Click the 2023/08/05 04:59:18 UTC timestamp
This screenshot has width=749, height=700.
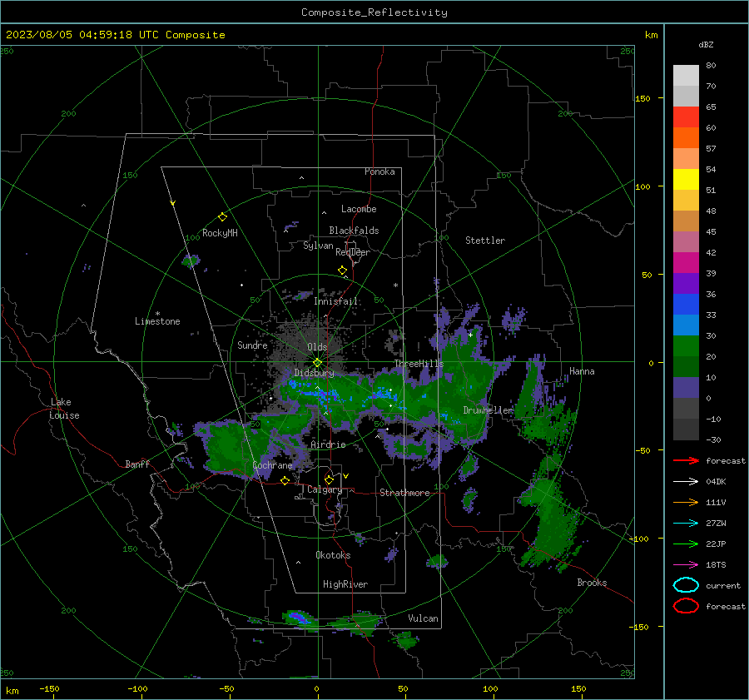click(x=82, y=35)
